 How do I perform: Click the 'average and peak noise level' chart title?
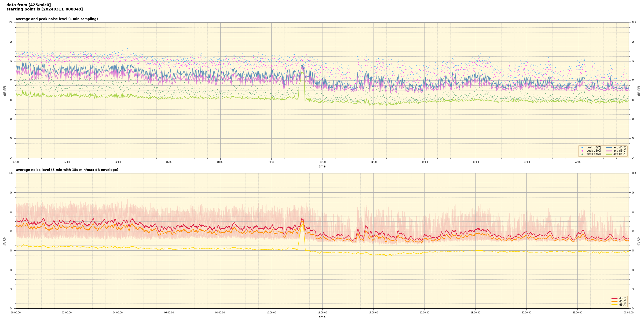click(x=57, y=19)
